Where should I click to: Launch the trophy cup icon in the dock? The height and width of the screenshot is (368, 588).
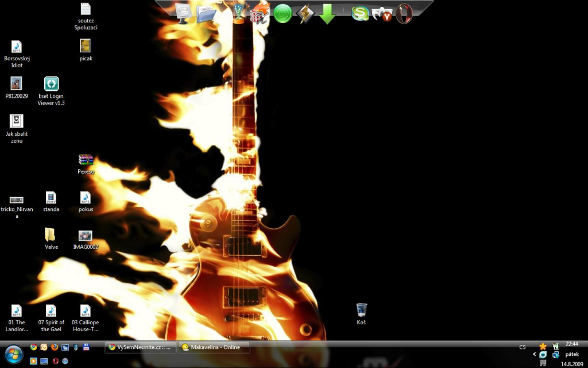point(238,14)
